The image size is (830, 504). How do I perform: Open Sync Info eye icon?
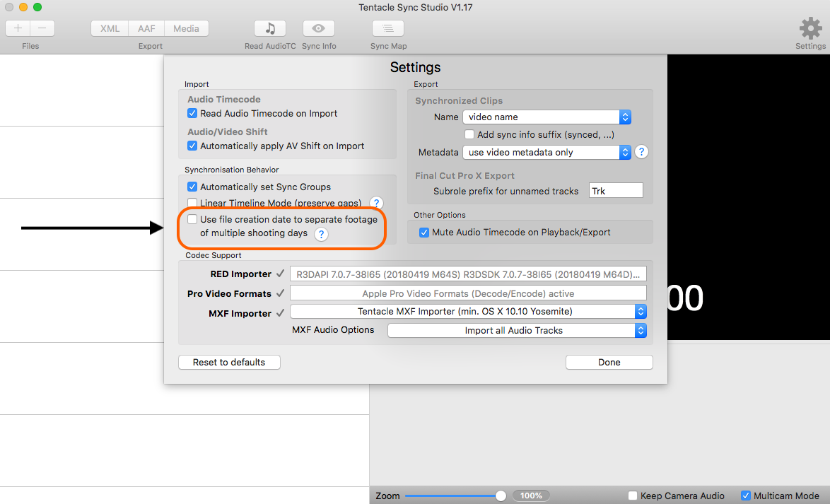pyautogui.click(x=319, y=28)
